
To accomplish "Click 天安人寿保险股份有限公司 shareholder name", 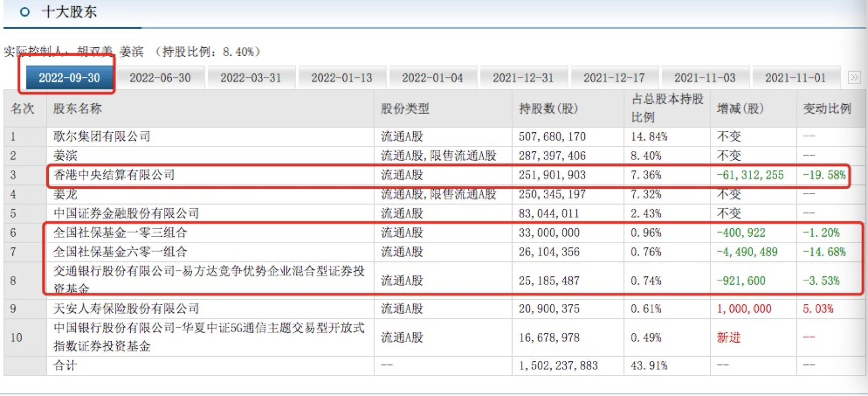I will (x=126, y=309).
